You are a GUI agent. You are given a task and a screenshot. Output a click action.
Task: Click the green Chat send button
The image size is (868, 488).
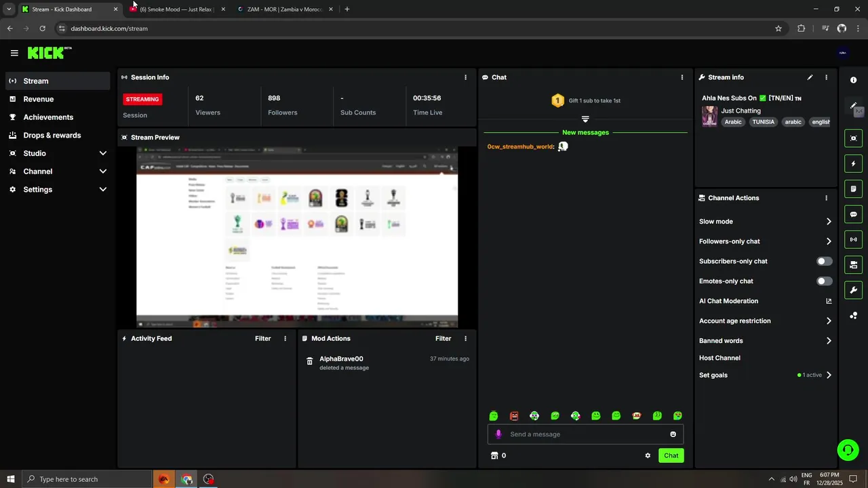tap(671, 455)
